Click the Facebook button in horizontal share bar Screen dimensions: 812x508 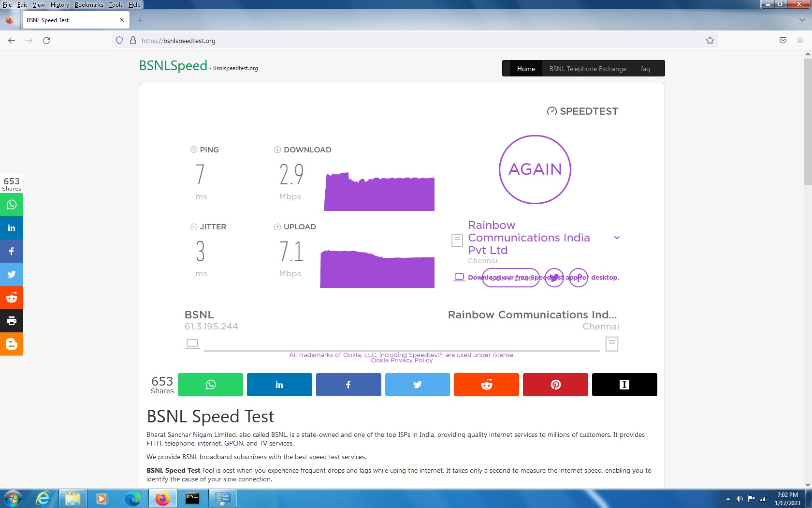point(348,385)
